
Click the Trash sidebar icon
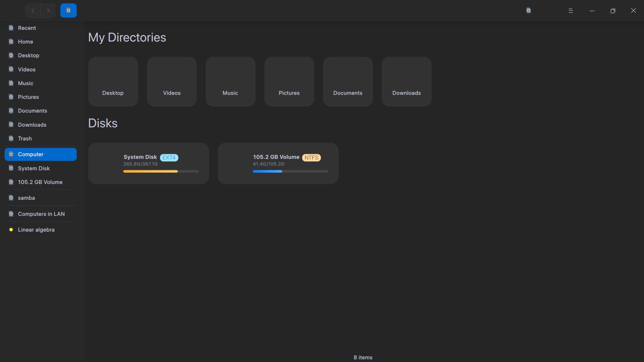[x=11, y=138]
